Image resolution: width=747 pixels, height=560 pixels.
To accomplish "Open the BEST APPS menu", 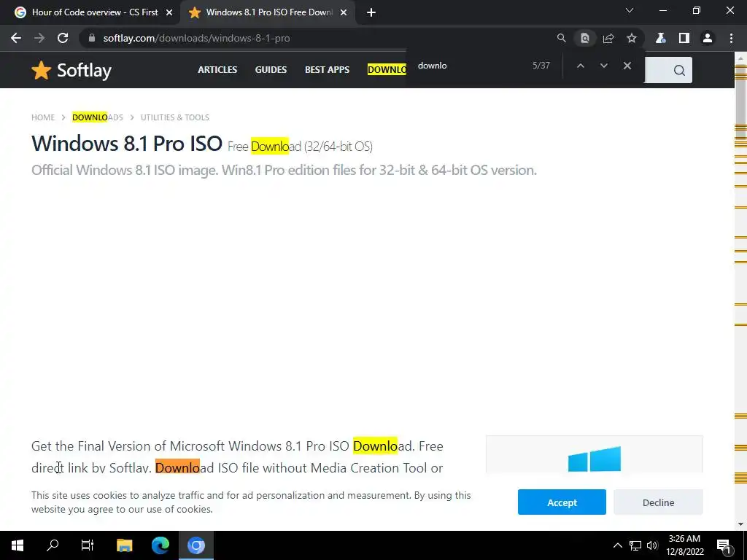I will click(x=327, y=69).
